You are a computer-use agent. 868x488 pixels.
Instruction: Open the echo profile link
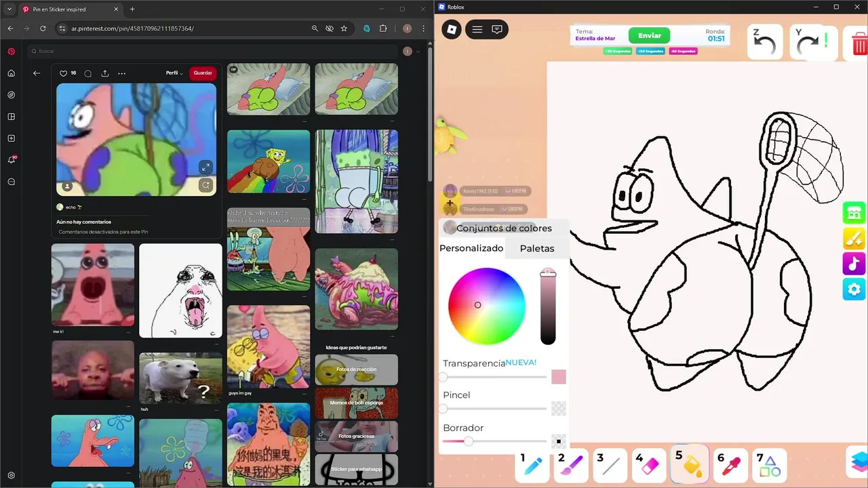click(69, 207)
